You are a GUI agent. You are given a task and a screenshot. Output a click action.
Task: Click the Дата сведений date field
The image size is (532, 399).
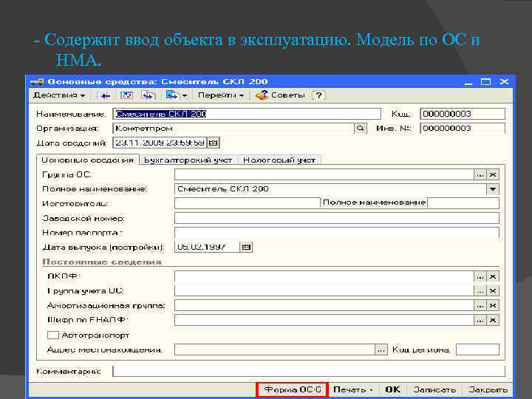(x=160, y=143)
